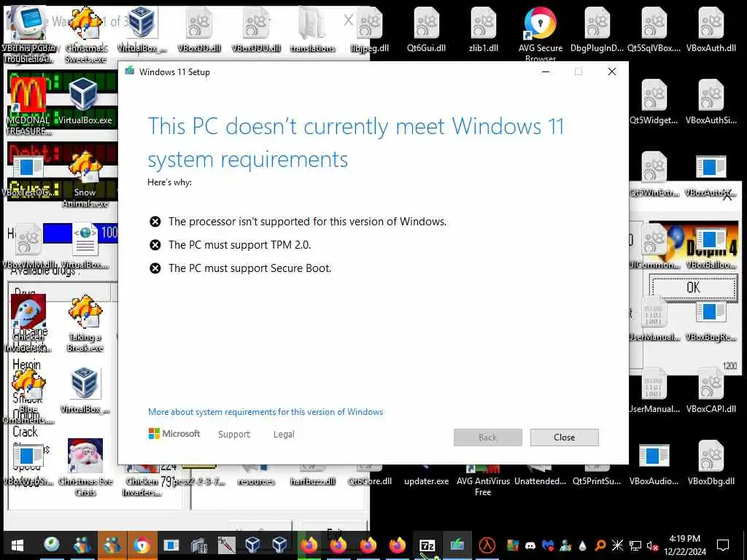Open the Legal link in Setup
The width and height of the screenshot is (747, 560).
tap(284, 435)
